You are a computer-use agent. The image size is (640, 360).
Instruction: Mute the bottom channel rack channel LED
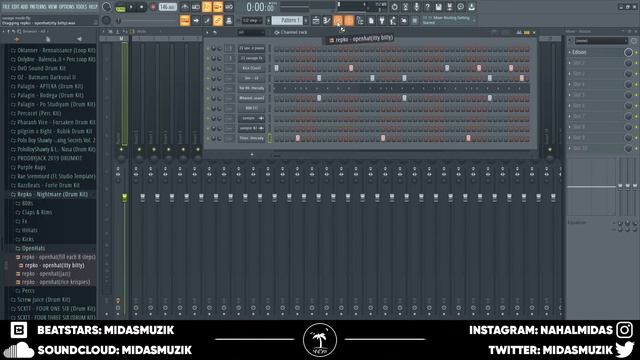(x=208, y=138)
